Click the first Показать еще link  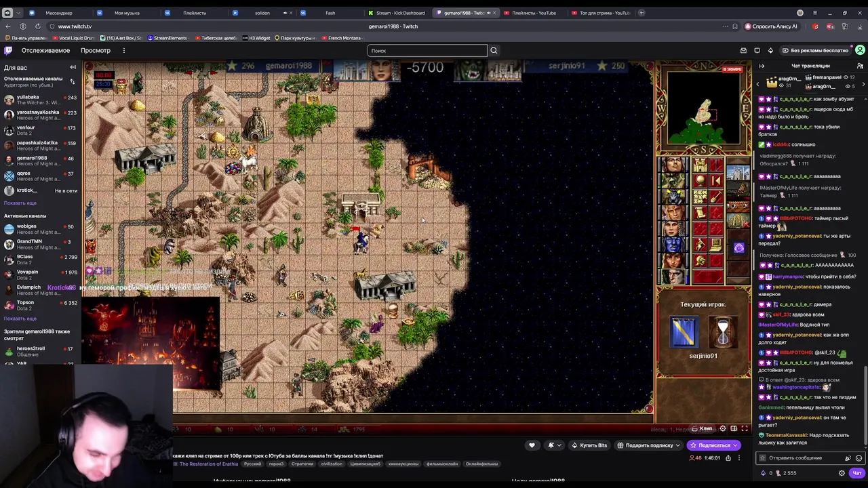(x=20, y=203)
